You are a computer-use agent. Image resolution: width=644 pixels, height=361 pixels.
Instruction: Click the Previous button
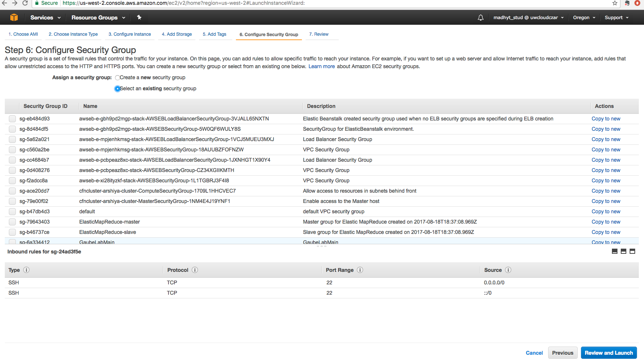coord(563,353)
